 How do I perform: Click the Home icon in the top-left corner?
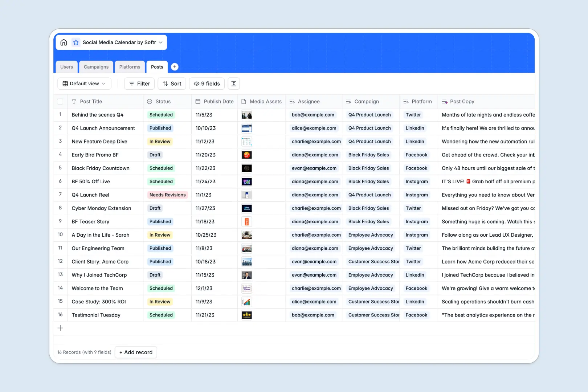click(64, 42)
